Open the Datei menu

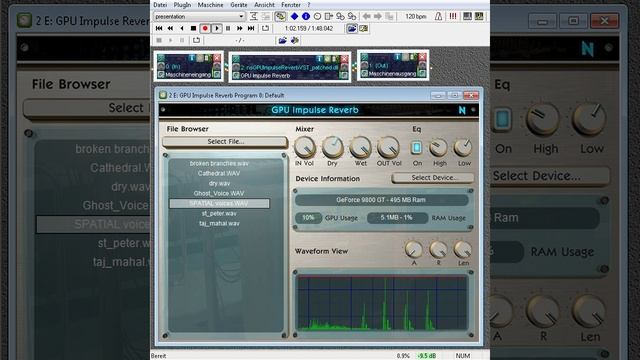coord(160,5)
